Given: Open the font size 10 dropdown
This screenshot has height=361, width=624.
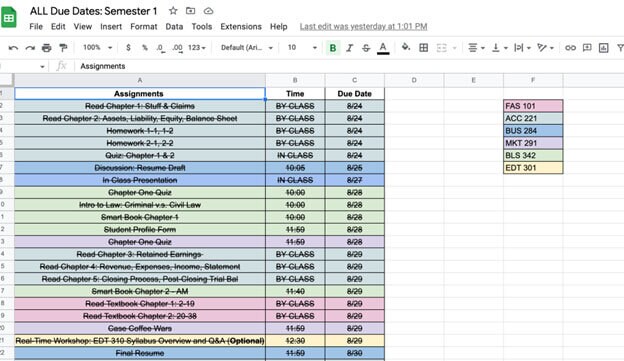Looking at the screenshot, I should pyautogui.click(x=302, y=47).
